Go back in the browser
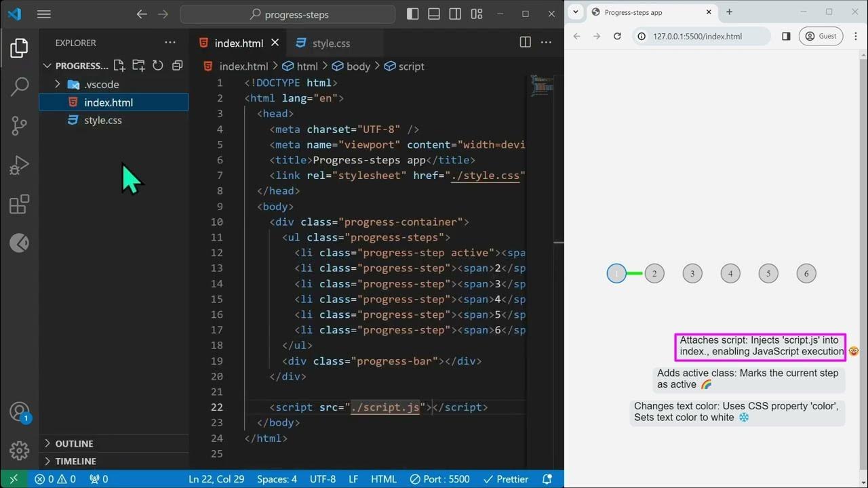Image resolution: width=868 pixels, height=488 pixels. click(x=577, y=36)
